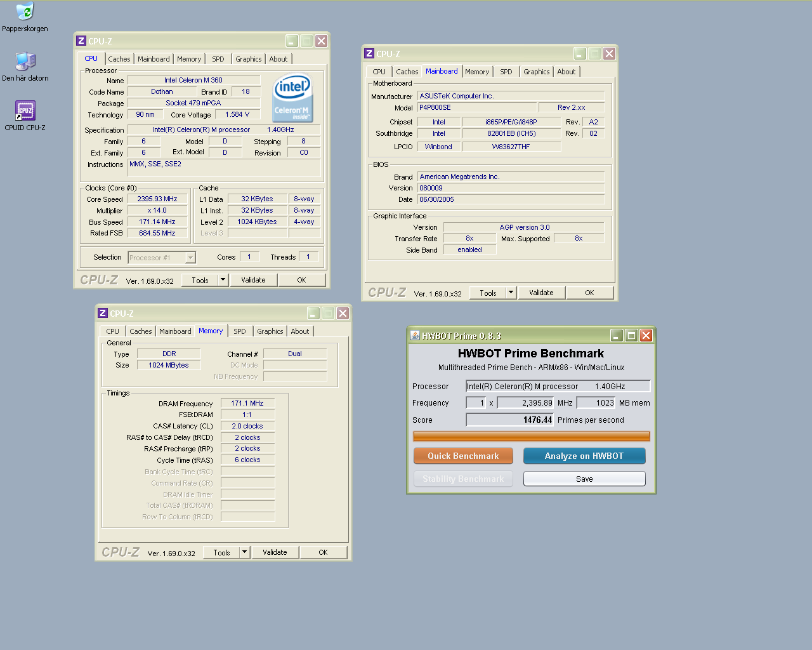Click Validate in Mainboard window
This screenshot has height=650, width=812.
point(541,293)
